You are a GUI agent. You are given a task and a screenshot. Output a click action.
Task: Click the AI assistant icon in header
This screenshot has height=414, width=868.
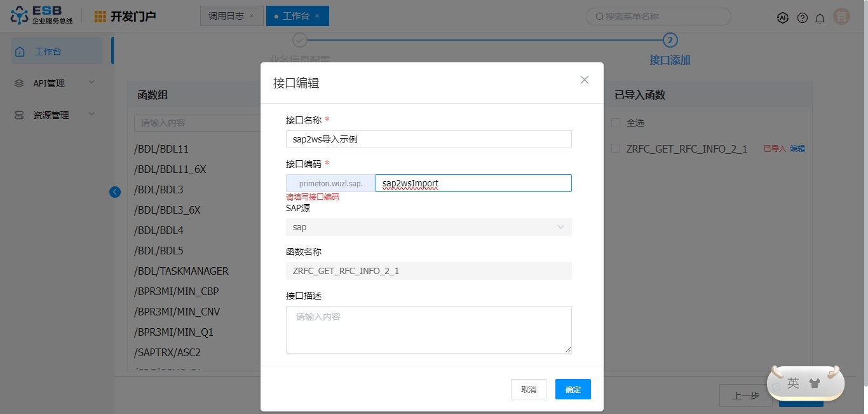point(783,18)
